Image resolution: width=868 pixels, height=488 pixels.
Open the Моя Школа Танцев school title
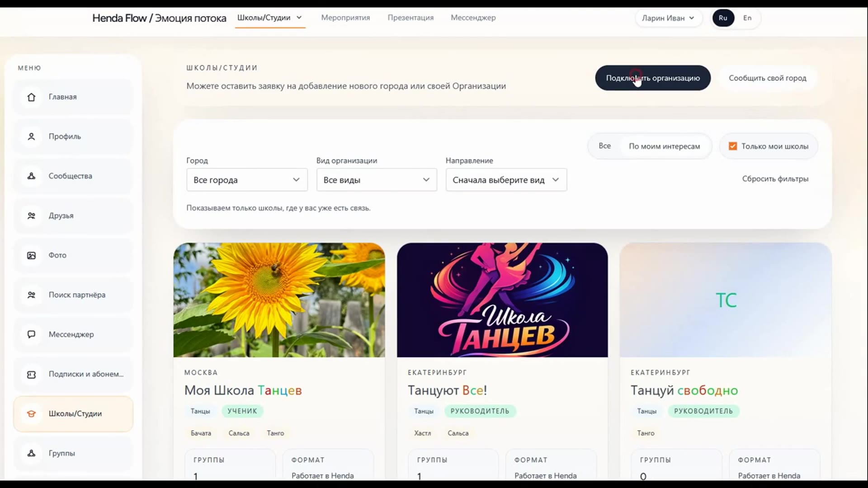coord(243,390)
